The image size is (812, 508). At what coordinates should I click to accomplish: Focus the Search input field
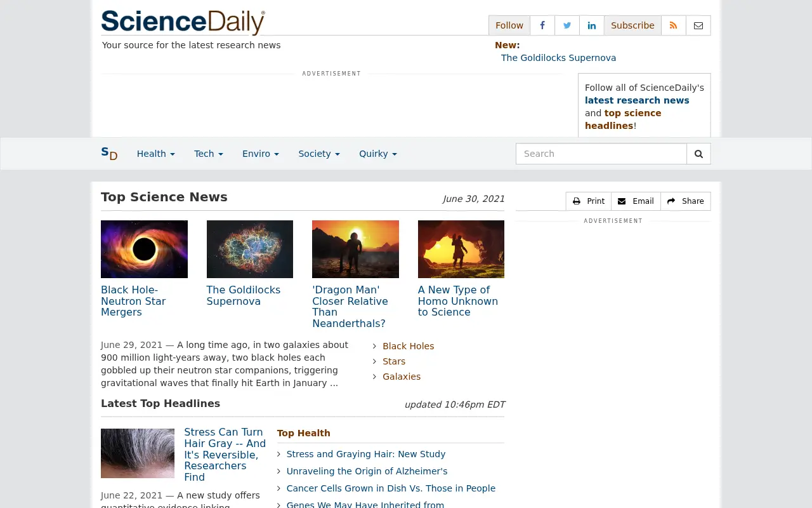click(x=601, y=154)
